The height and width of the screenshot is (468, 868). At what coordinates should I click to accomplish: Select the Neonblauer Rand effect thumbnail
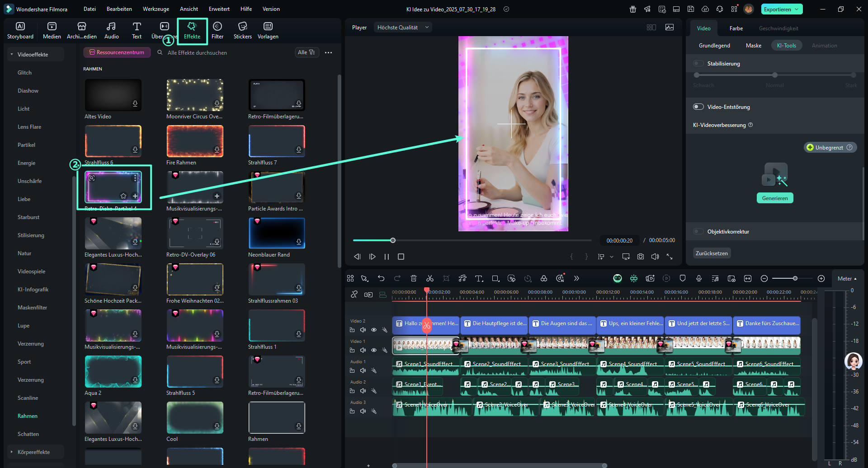click(277, 233)
